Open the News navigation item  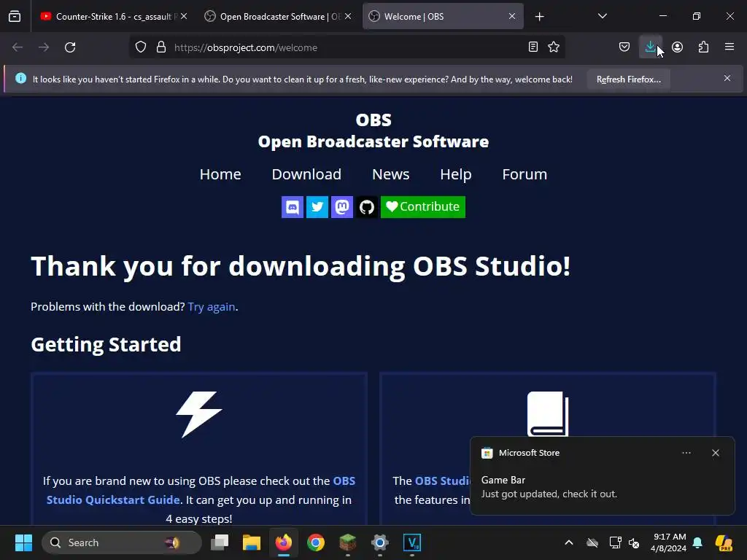coord(391,174)
